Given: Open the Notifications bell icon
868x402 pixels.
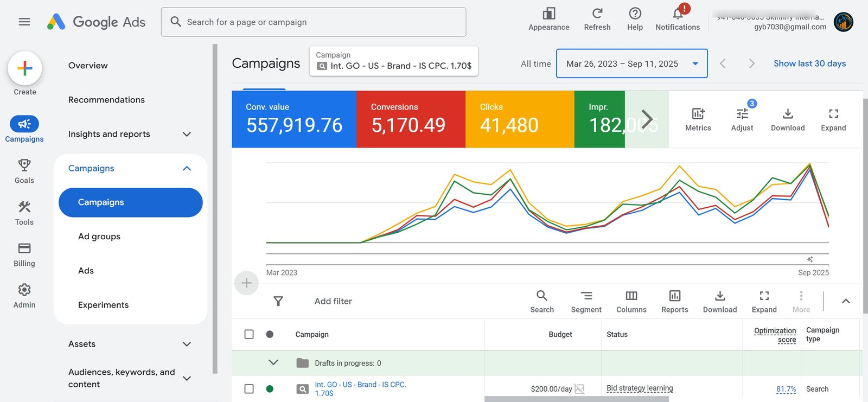Looking at the screenshot, I should tap(678, 13).
